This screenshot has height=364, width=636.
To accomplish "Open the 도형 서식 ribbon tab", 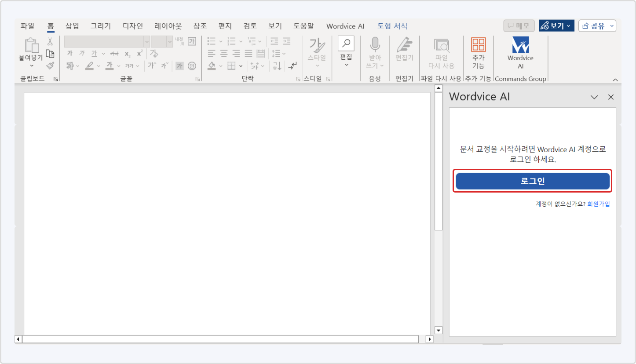I will tap(392, 25).
